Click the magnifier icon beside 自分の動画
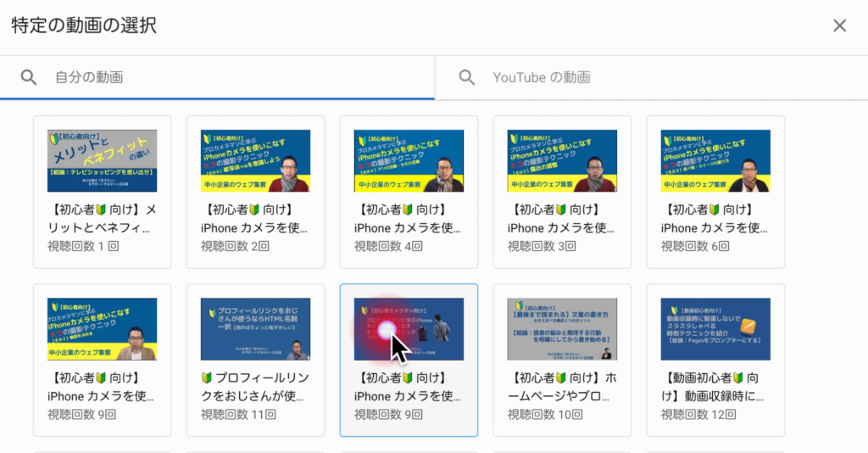Image resolution: width=868 pixels, height=453 pixels. click(x=29, y=77)
